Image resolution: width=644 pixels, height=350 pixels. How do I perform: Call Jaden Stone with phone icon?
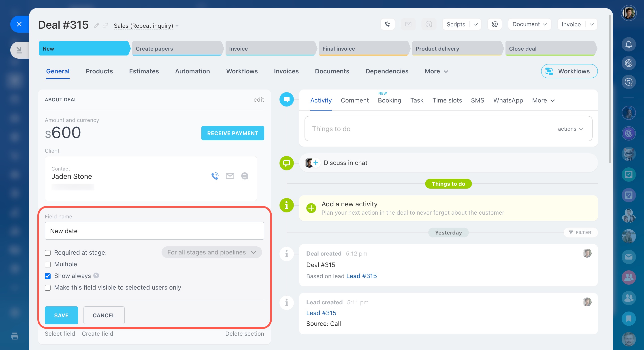(215, 176)
